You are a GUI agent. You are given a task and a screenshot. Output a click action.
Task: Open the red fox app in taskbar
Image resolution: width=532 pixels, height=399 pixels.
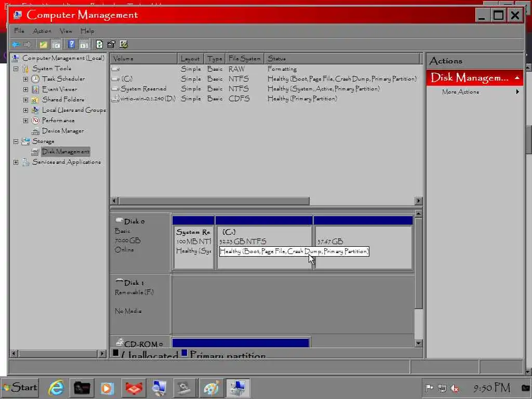click(134, 388)
